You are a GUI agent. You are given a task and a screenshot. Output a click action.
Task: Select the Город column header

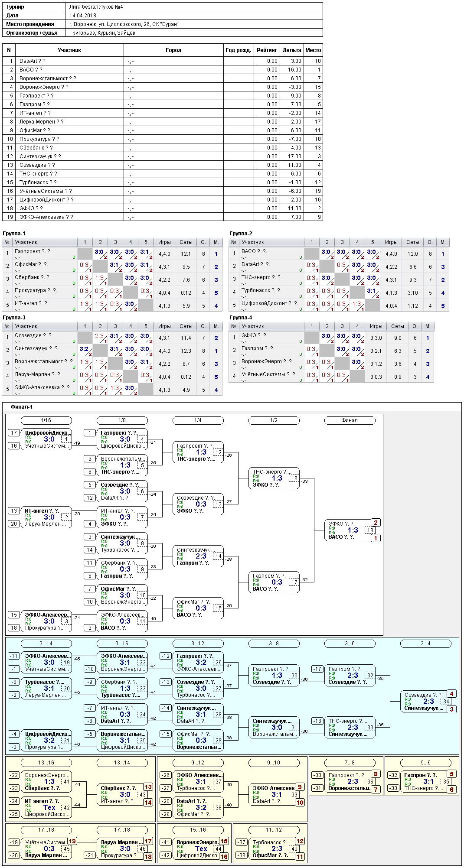(x=173, y=50)
